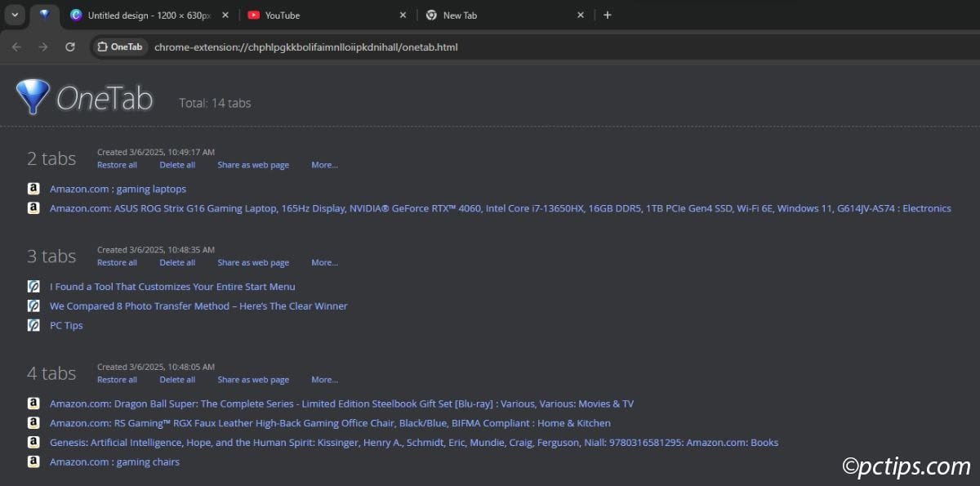
Task: Open the More... menu for the 2 tabs group
Action: [324, 164]
